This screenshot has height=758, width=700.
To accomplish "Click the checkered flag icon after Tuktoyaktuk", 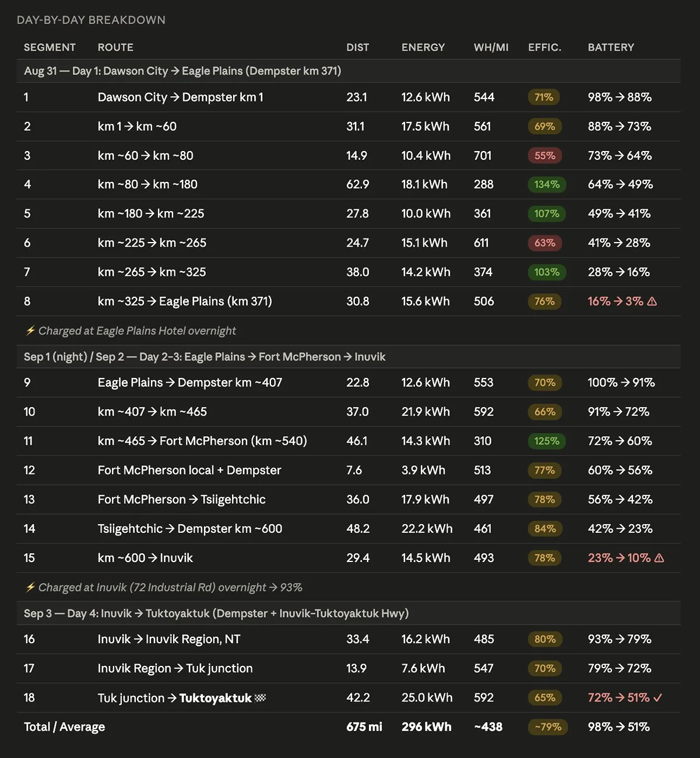I will (x=261, y=698).
